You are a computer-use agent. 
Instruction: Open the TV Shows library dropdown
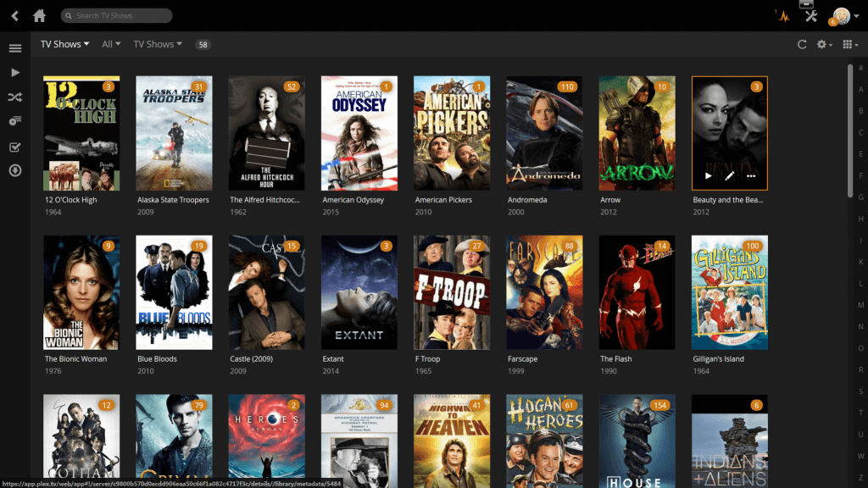[64, 44]
